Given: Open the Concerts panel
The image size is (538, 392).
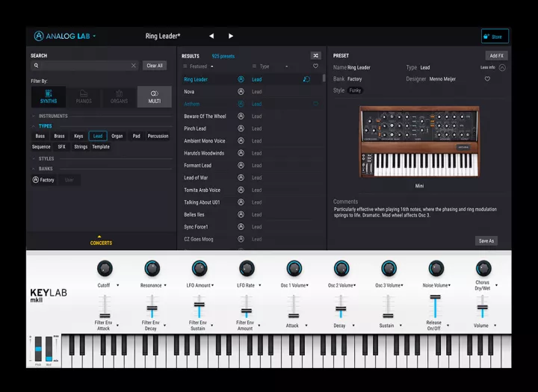Looking at the screenshot, I should pos(101,240).
